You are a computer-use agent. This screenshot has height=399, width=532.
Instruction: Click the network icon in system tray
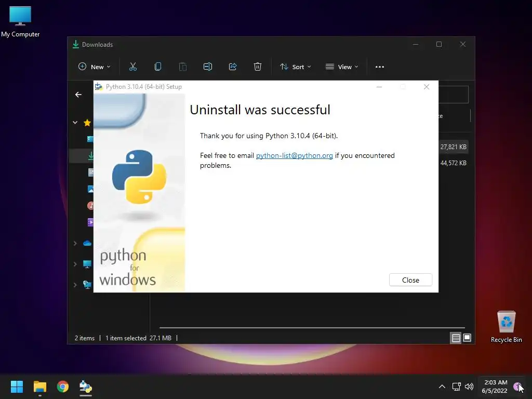pyautogui.click(x=456, y=387)
